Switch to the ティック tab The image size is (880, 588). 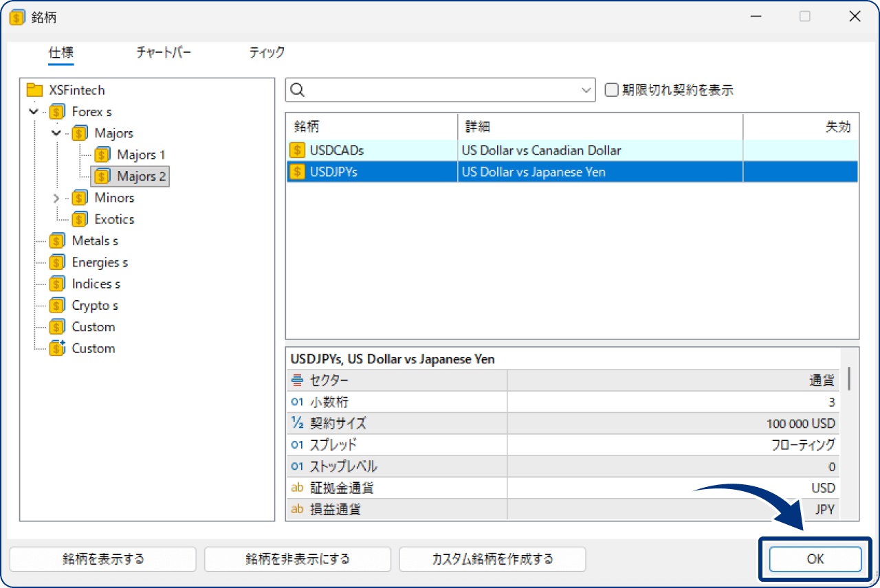coord(267,53)
